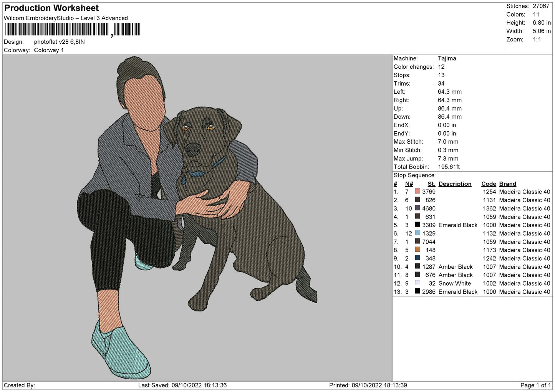The image size is (555, 392).
Task: Select the Min Stitch value '0.3 mm'
Action: 448,150
